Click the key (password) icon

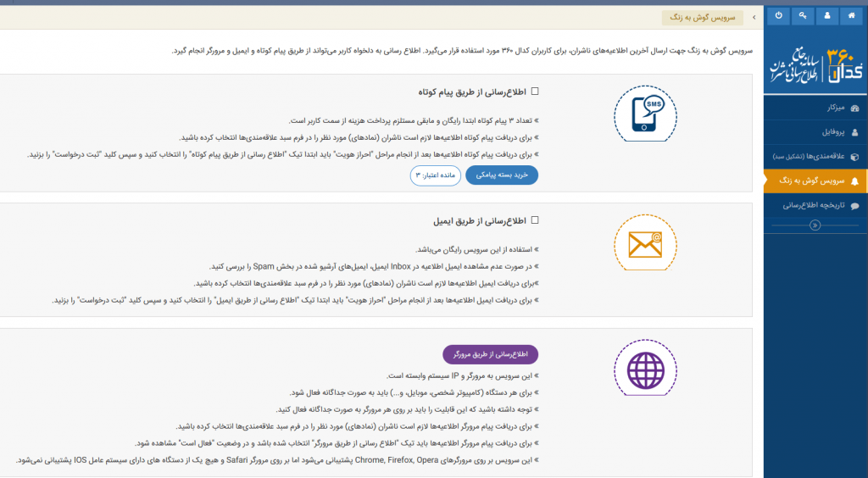(x=803, y=16)
